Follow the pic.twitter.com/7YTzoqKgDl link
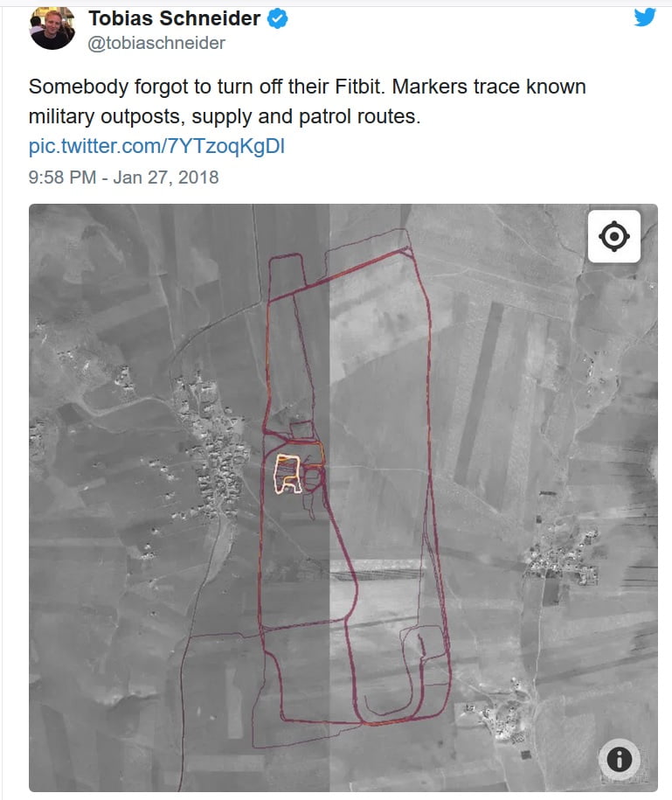The width and height of the screenshot is (672, 800). 156,146
